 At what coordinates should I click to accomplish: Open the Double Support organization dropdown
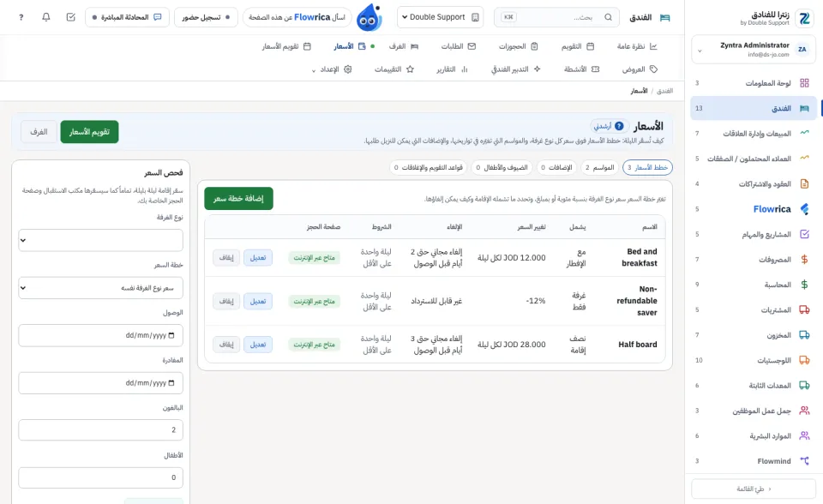click(x=441, y=17)
